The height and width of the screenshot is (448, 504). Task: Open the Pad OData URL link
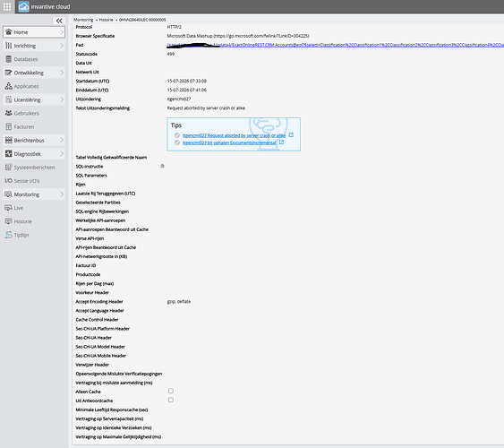click(x=335, y=45)
